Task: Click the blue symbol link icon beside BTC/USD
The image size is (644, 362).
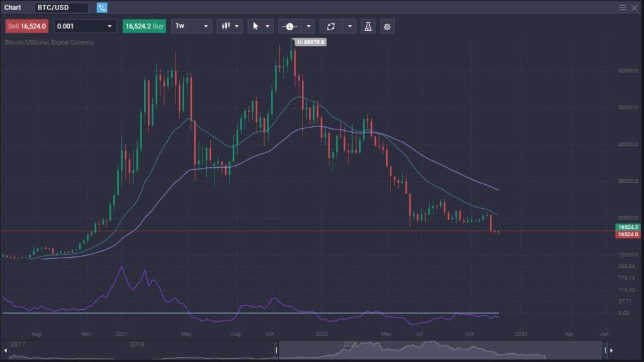Action: 102,8
